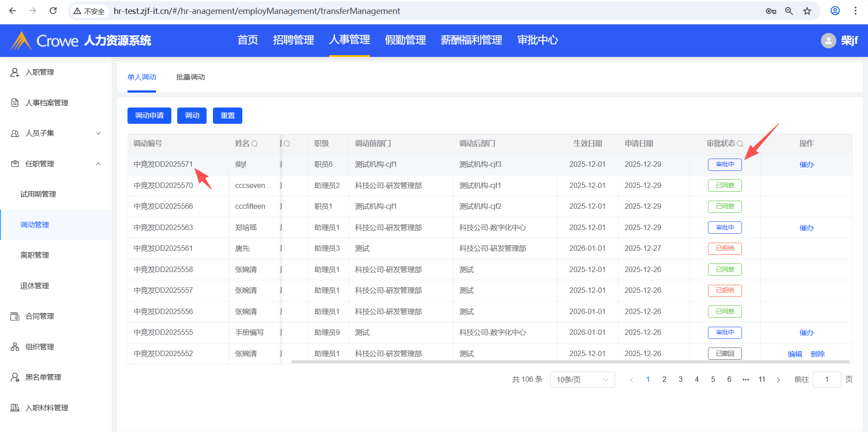Image resolution: width=868 pixels, height=432 pixels.
Task: Click 删除 for transfer 中竞发DD2025552
Action: click(x=817, y=354)
